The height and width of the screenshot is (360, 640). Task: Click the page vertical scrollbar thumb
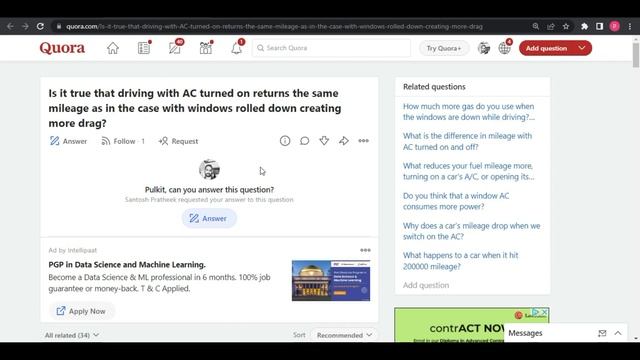(636, 54)
